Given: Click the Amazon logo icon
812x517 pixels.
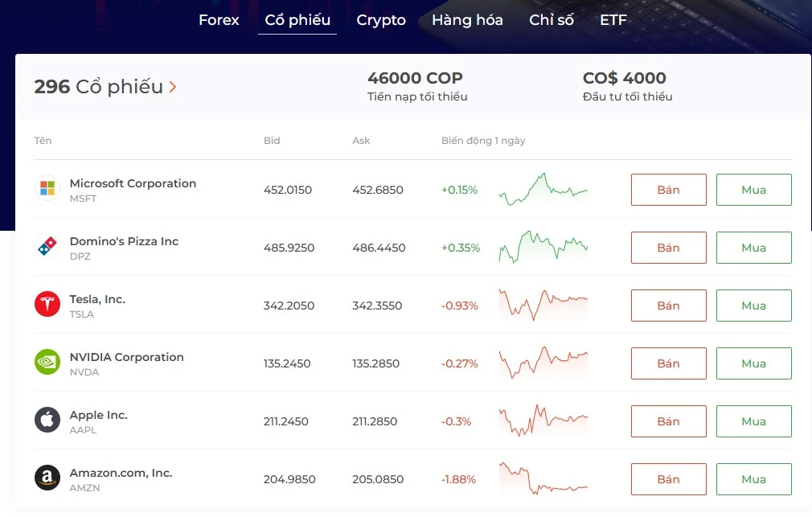Looking at the screenshot, I should 47,479.
